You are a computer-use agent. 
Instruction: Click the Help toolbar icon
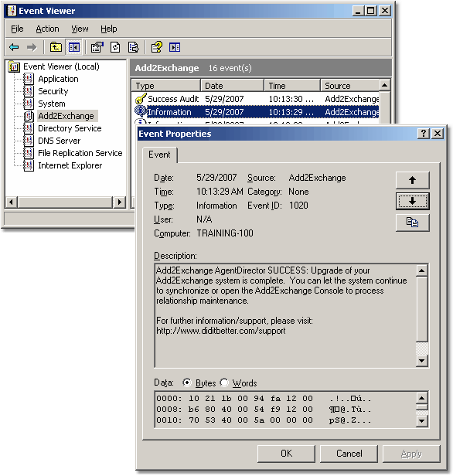pos(157,47)
